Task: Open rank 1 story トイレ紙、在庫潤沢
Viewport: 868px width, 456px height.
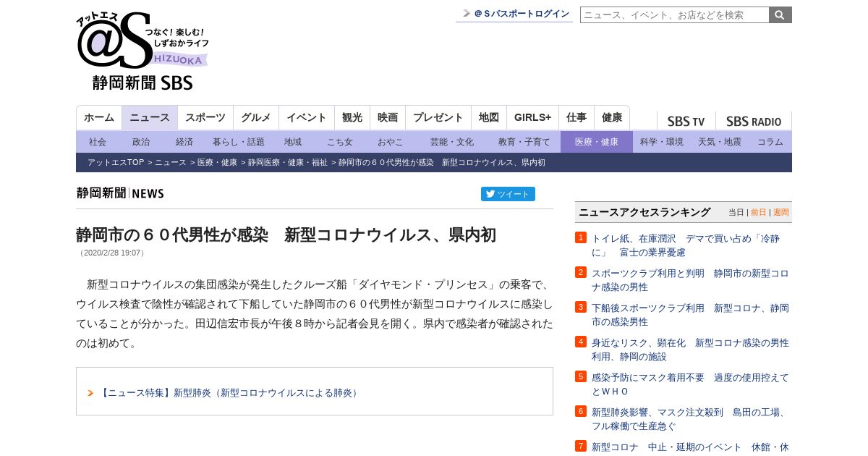Action: (x=690, y=245)
